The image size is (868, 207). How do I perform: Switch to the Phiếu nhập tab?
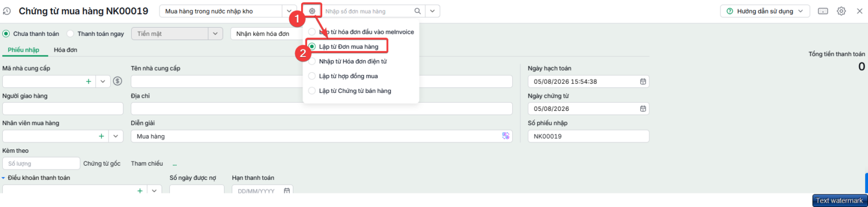click(x=23, y=50)
